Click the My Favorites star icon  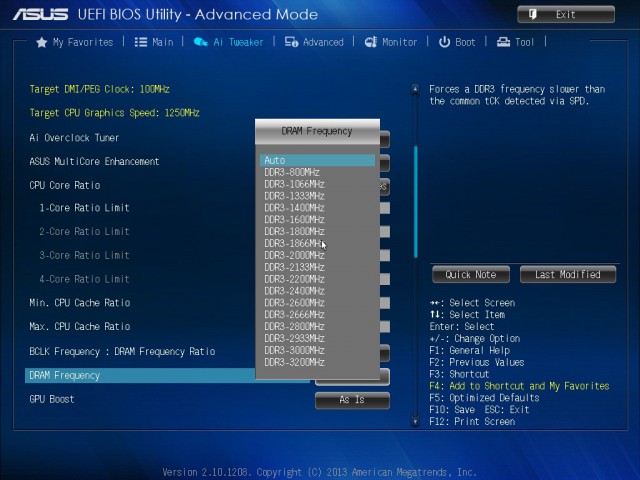click(42, 42)
